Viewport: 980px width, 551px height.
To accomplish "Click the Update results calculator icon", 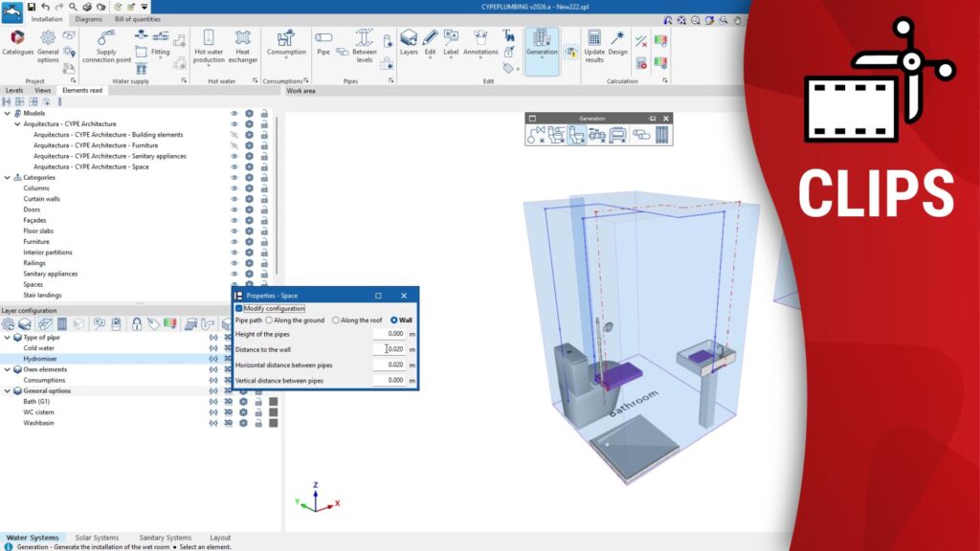I will click(594, 43).
